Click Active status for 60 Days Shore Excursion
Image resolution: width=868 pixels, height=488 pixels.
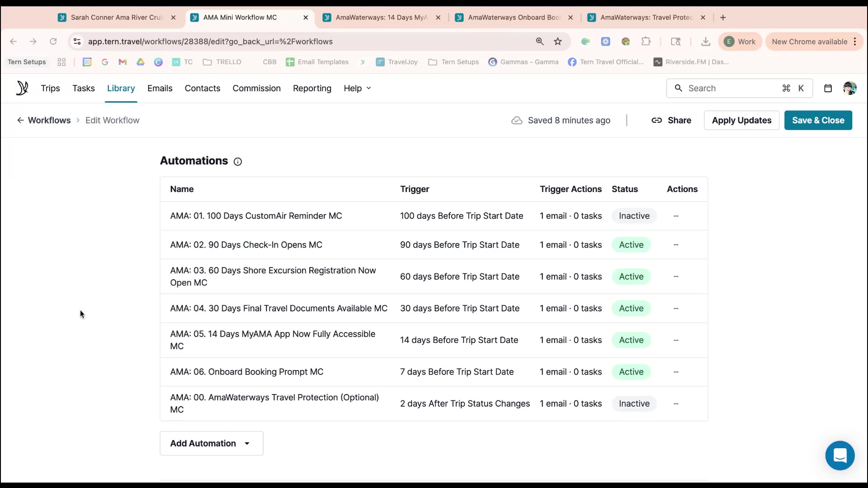(x=631, y=277)
